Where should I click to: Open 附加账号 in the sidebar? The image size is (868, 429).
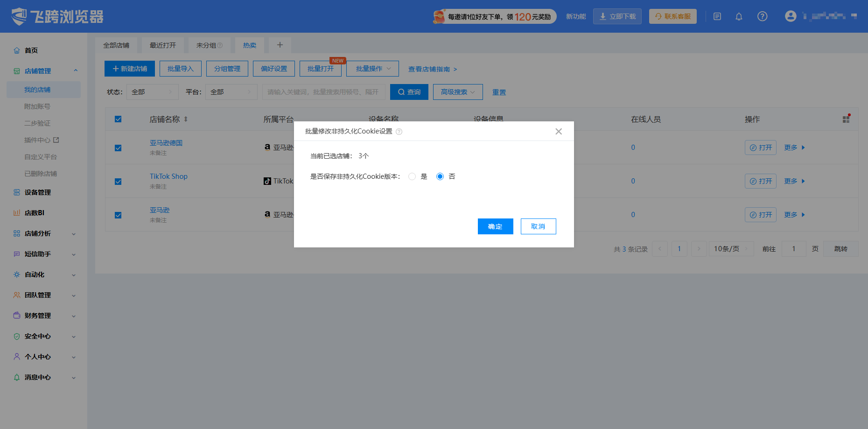[37, 106]
